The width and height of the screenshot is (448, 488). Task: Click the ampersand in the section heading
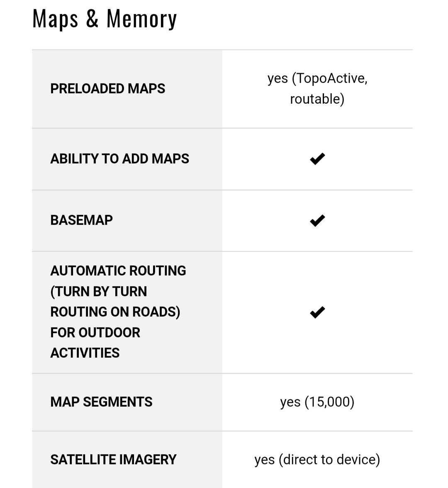93,19
